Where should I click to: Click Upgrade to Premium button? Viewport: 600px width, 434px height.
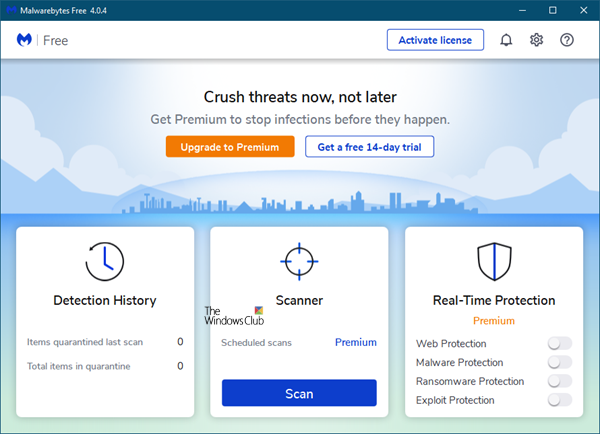point(230,147)
